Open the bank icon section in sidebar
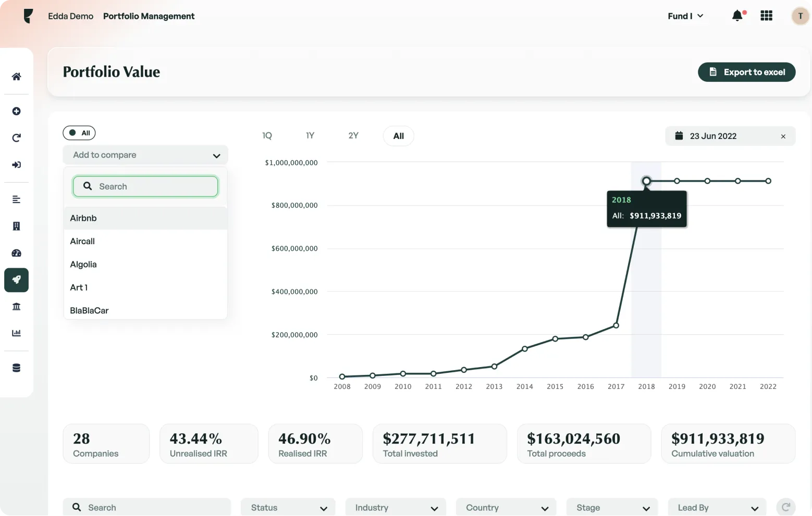 16,306
